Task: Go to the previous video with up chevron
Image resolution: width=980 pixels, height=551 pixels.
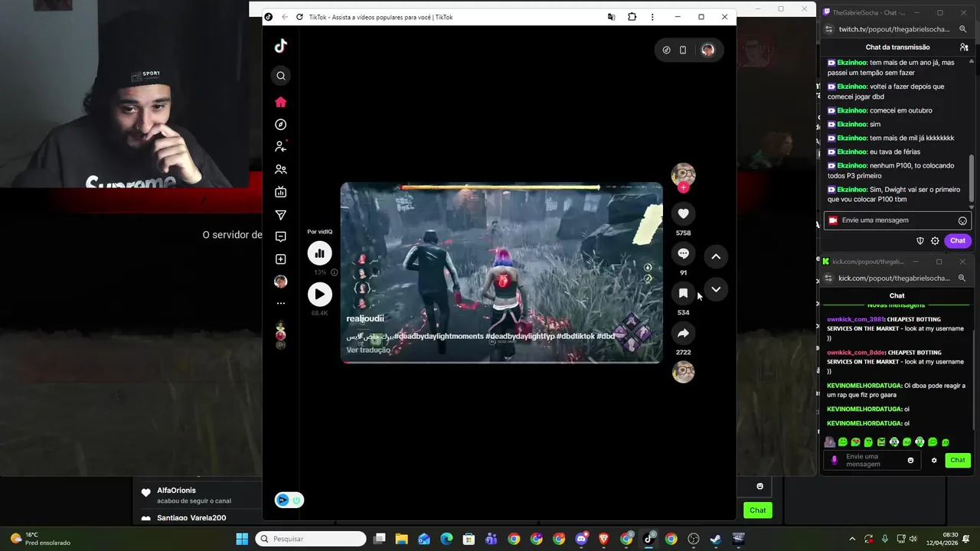Action: (x=716, y=256)
